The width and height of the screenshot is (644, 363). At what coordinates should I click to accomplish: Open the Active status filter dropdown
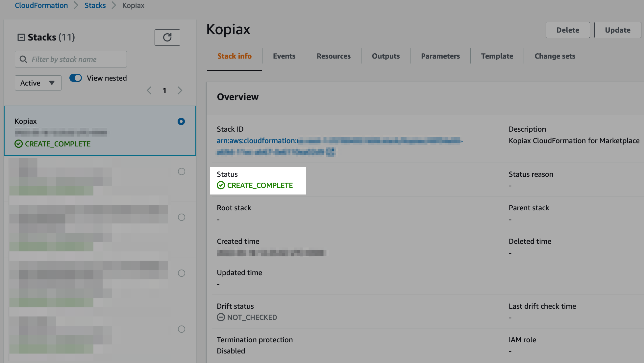point(38,83)
